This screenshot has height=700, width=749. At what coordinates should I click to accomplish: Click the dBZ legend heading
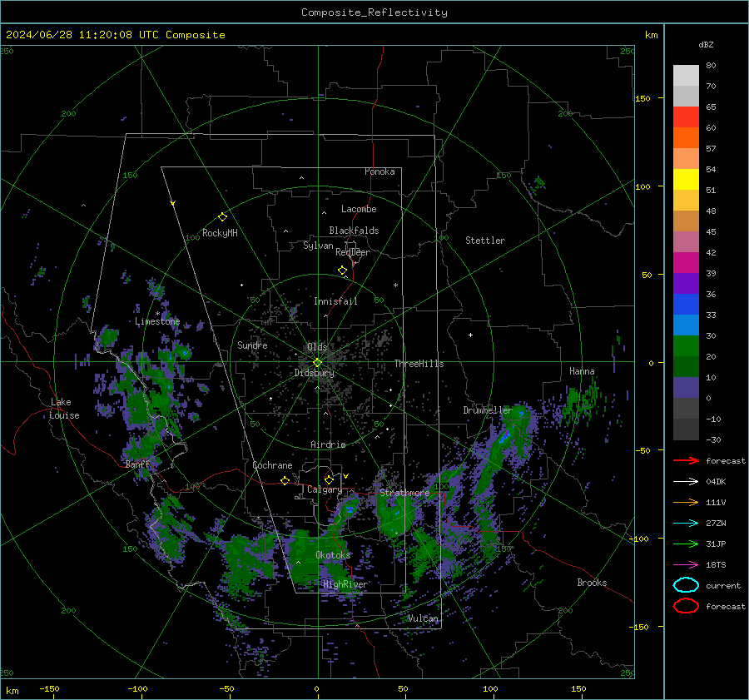click(x=706, y=44)
